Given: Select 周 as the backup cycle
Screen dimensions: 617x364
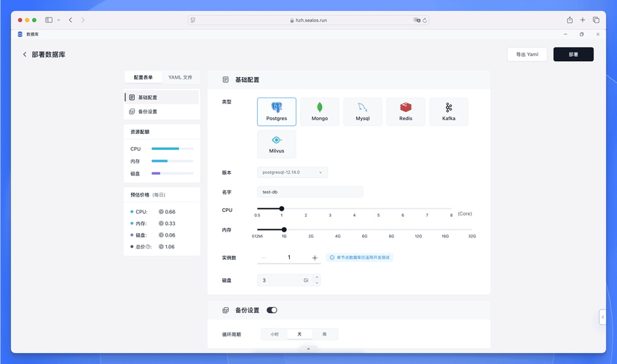Looking at the screenshot, I should (x=324, y=334).
